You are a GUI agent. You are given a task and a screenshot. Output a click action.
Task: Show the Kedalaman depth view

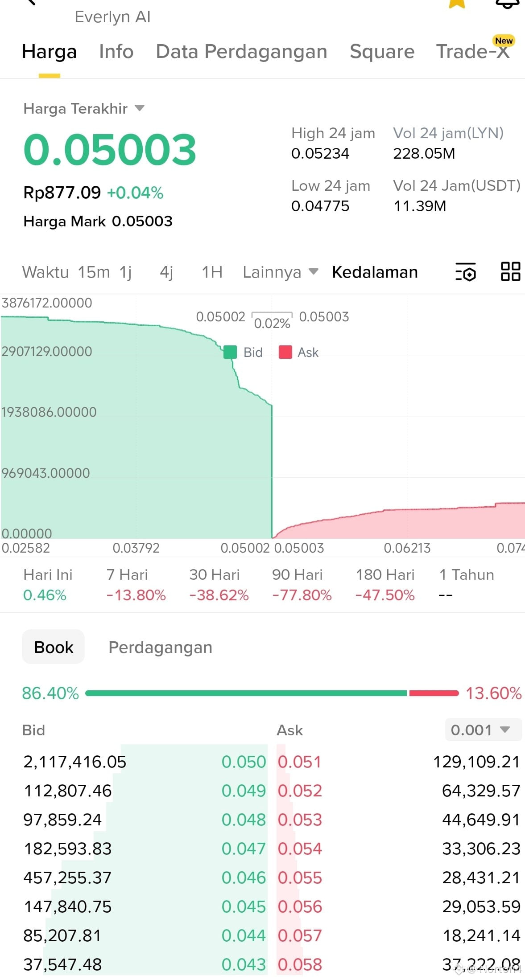[x=375, y=272]
